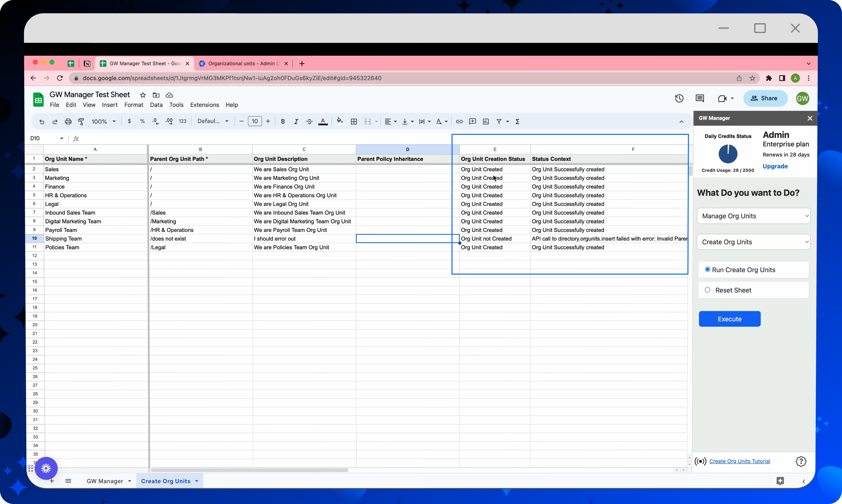The width and height of the screenshot is (842, 504).
Task: Click the Share button
Action: [765, 98]
